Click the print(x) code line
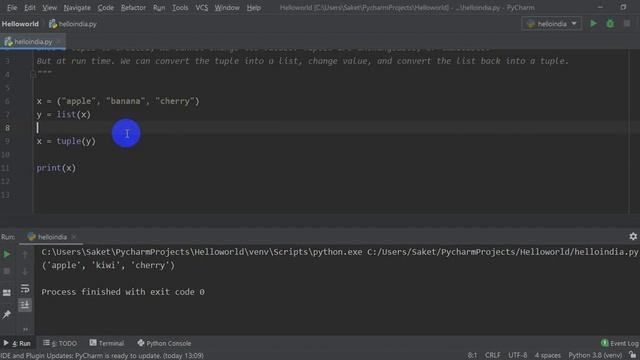 click(x=56, y=168)
